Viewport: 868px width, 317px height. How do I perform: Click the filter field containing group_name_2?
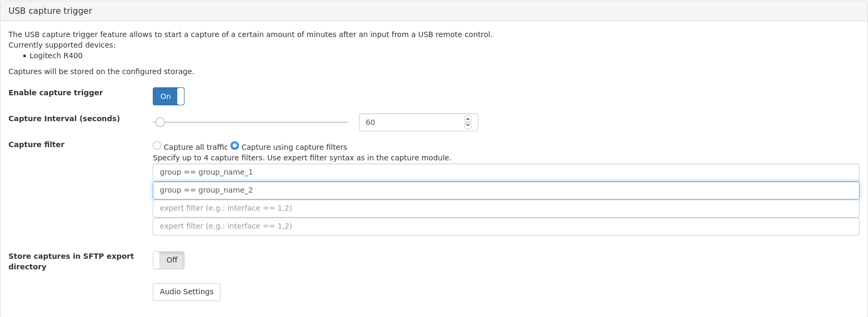[x=506, y=191]
